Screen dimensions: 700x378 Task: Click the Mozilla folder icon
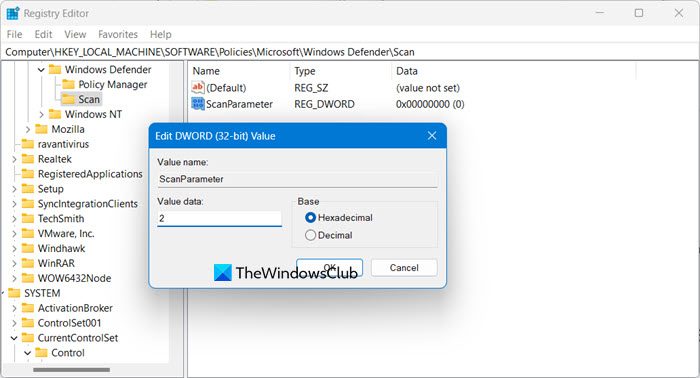(42, 129)
